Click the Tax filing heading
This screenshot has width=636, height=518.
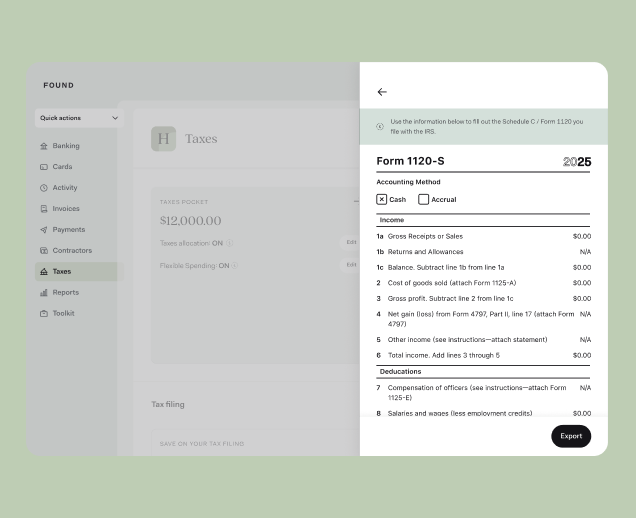point(168,404)
